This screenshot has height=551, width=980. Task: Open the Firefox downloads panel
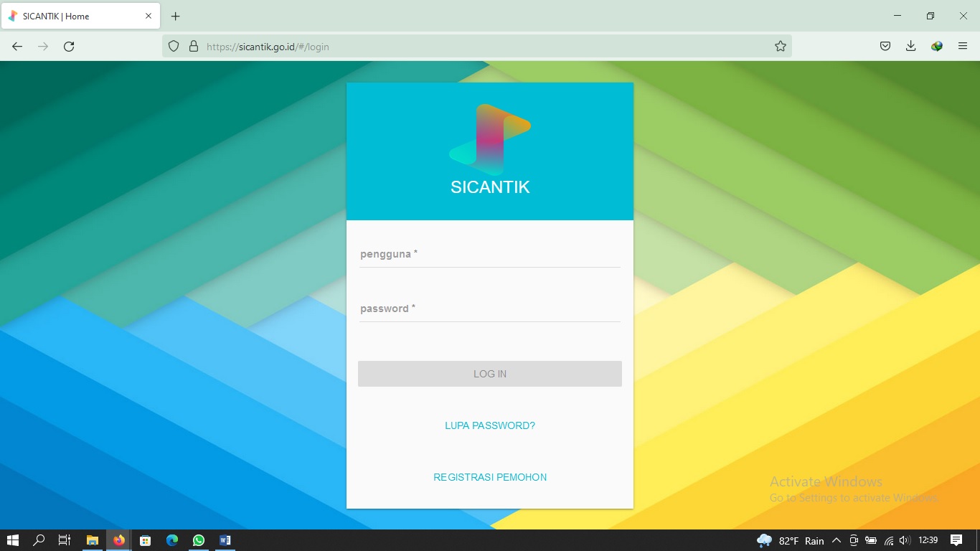tap(910, 47)
